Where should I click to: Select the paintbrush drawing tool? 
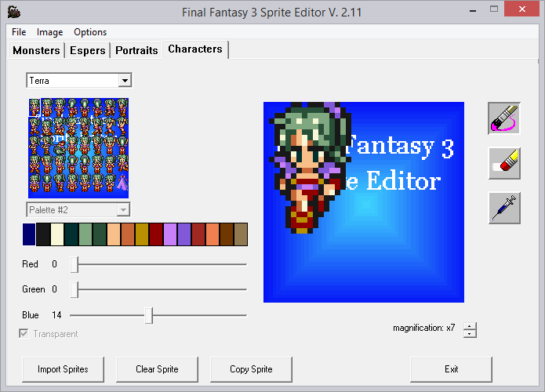(x=504, y=118)
